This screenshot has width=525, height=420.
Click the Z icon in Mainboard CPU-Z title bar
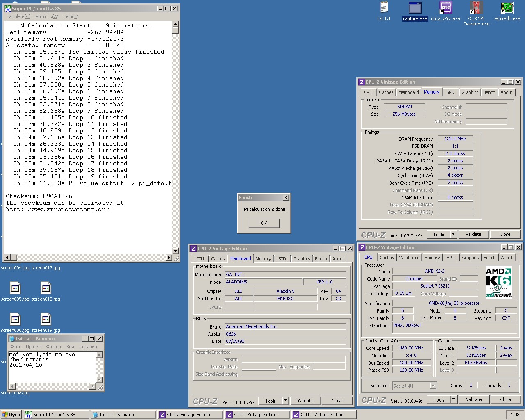pyautogui.click(x=194, y=249)
